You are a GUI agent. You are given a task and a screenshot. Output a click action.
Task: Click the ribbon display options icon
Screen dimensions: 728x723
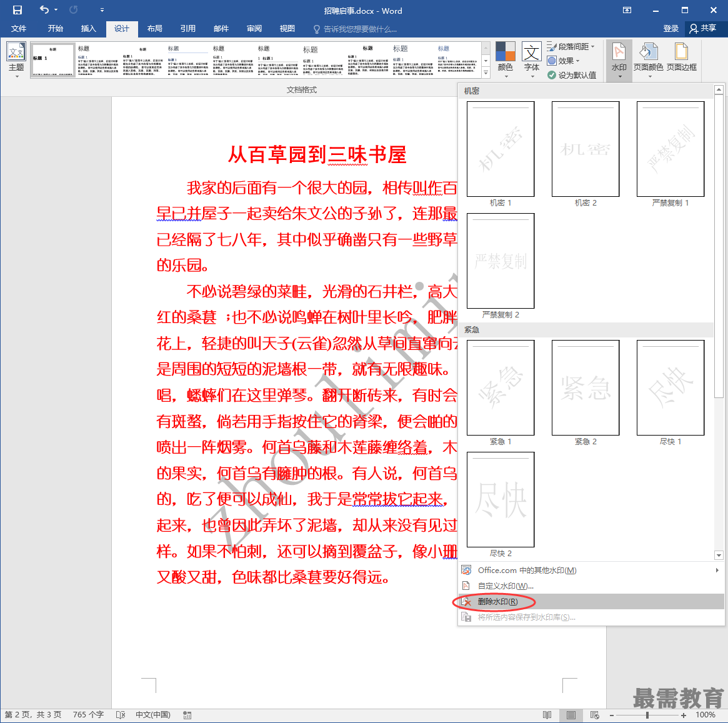[x=627, y=10]
